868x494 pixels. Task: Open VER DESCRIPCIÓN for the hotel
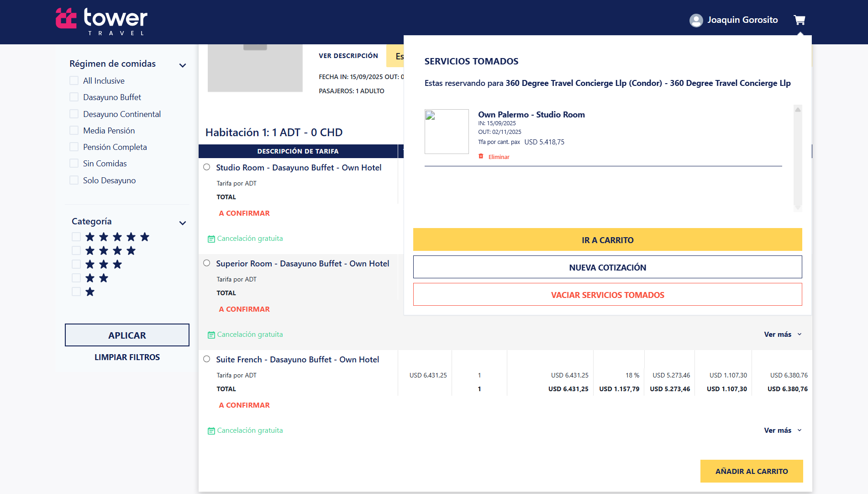tap(348, 56)
